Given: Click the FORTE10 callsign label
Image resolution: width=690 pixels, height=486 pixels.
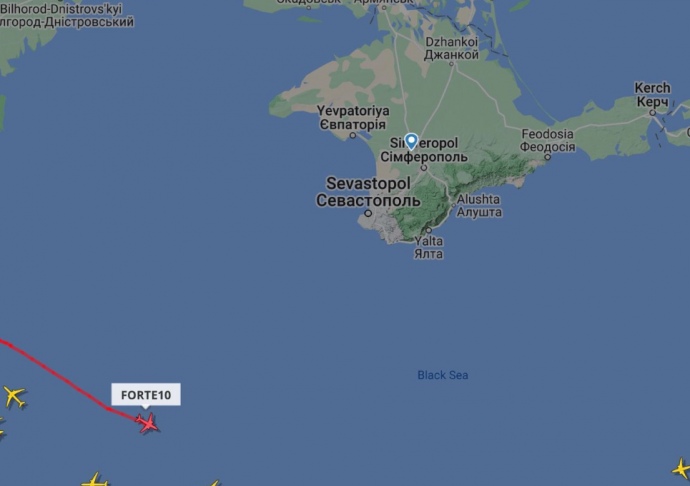Looking at the screenshot, I should pos(146,394).
